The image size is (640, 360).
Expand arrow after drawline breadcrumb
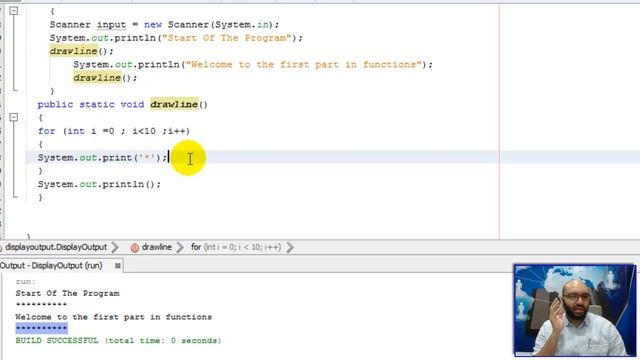coord(180,247)
